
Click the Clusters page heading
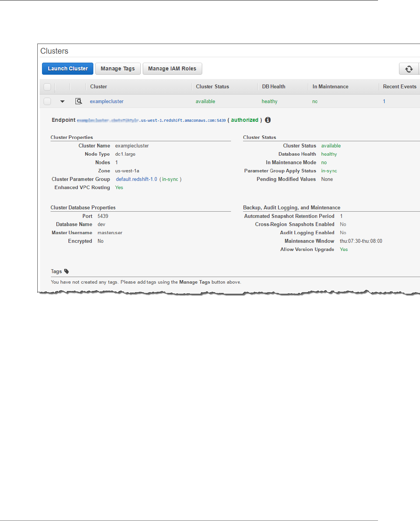(x=54, y=51)
